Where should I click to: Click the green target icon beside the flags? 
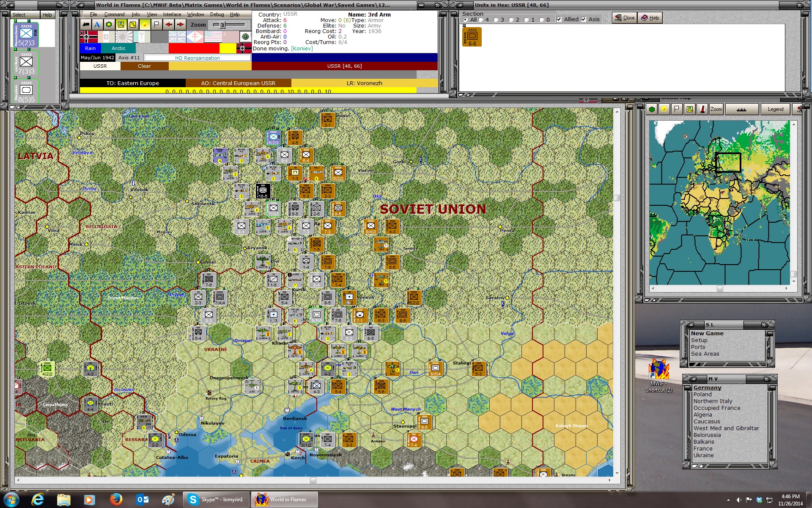pyautogui.click(x=245, y=36)
